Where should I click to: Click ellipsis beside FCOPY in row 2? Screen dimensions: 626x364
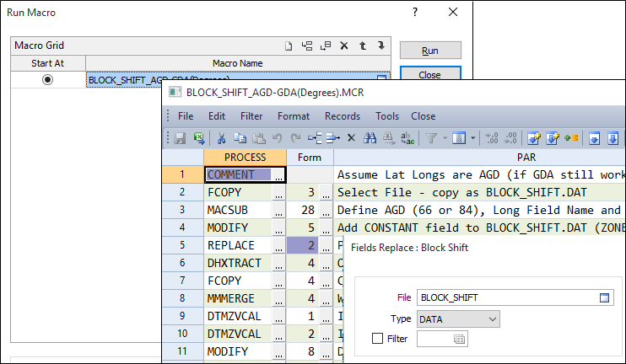(x=278, y=193)
